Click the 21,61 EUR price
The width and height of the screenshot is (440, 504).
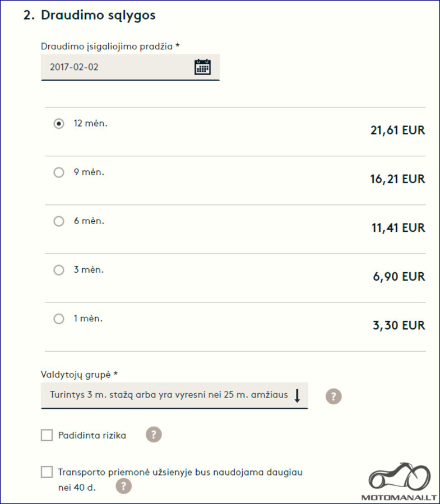click(397, 130)
